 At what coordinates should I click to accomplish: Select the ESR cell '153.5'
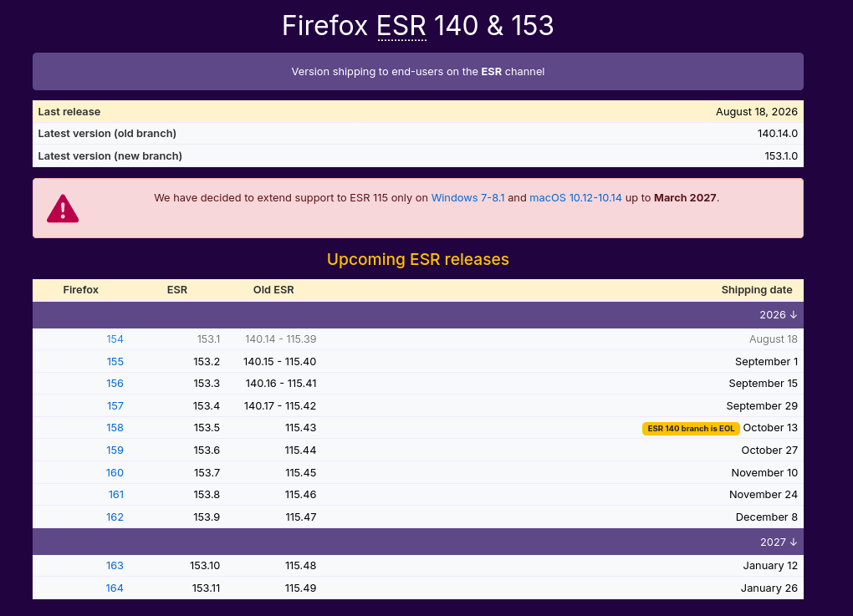(x=207, y=428)
